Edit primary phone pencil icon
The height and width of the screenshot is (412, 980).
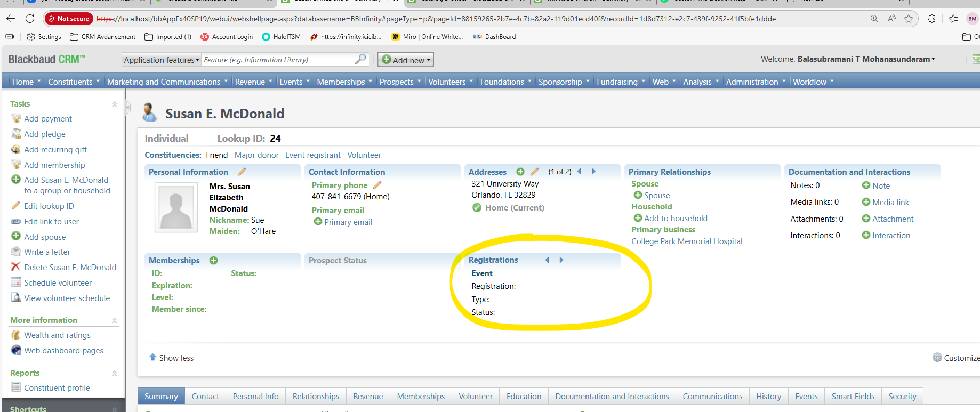pyautogui.click(x=377, y=185)
